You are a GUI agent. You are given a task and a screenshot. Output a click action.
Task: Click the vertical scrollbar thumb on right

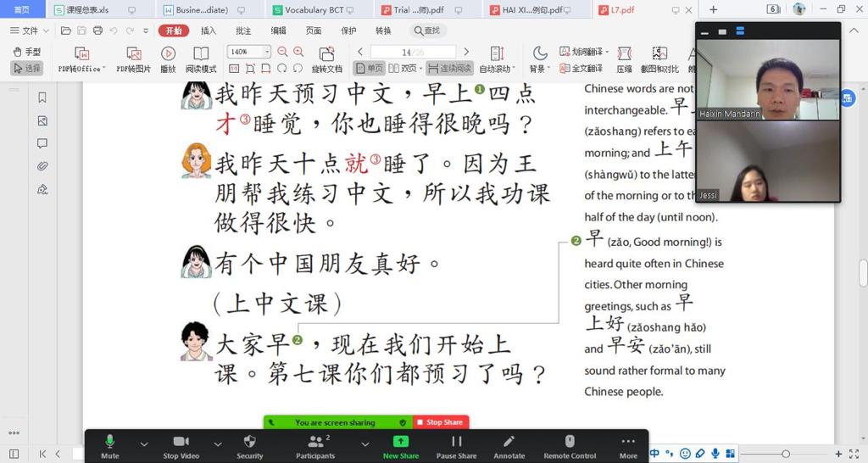click(863, 273)
